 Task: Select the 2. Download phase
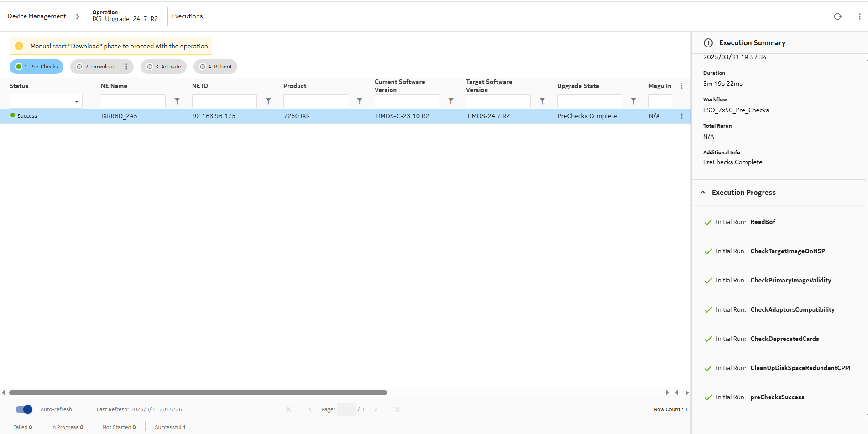click(x=97, y=67)
